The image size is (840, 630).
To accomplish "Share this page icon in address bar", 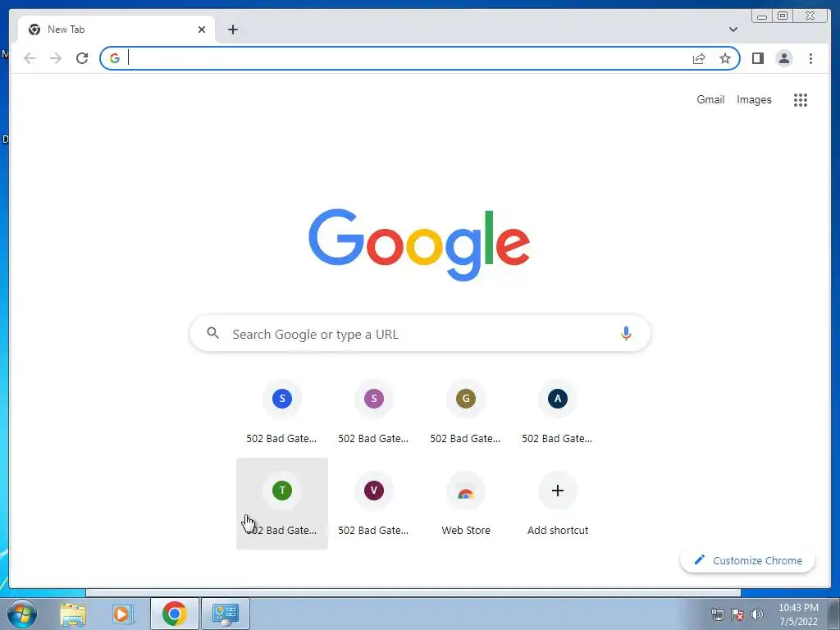I will tap(699, 58).
